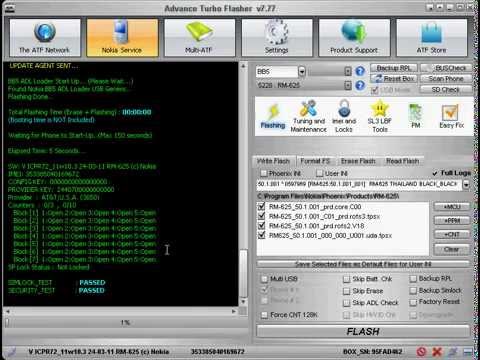Viewport: 480px width, 360px height.
Task: Click the log horizontal scroll right arrow
Action: (x=234, y=311)
